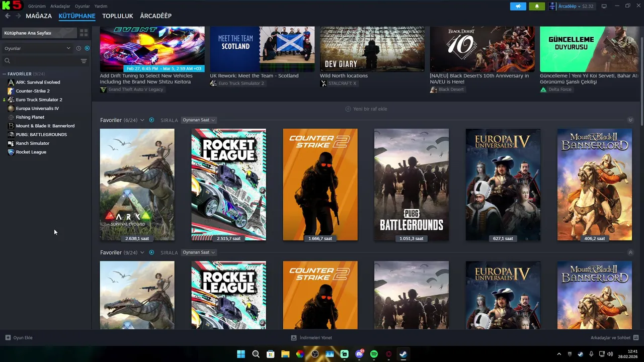644x362 pixels.
Task: Open the Arkadaşlar menu
Action: click(x=60, y=6)
